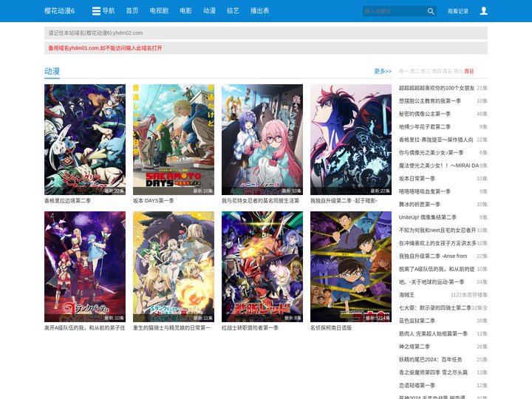The image size is (532, 399).
Task: Open list entry 不知为何我和neet且宅的女忍者
Action: 437,230
